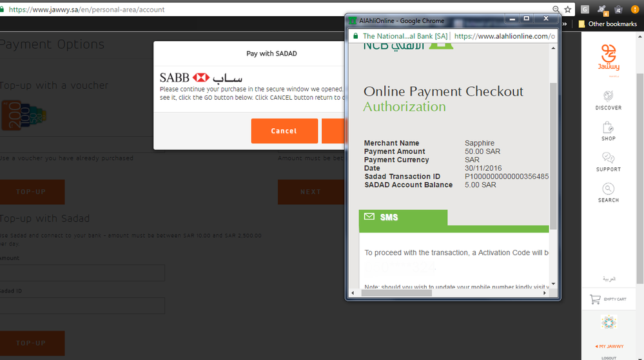Click the voucher cards image
The image size is (644, 360).
click(x=24, y=115)
